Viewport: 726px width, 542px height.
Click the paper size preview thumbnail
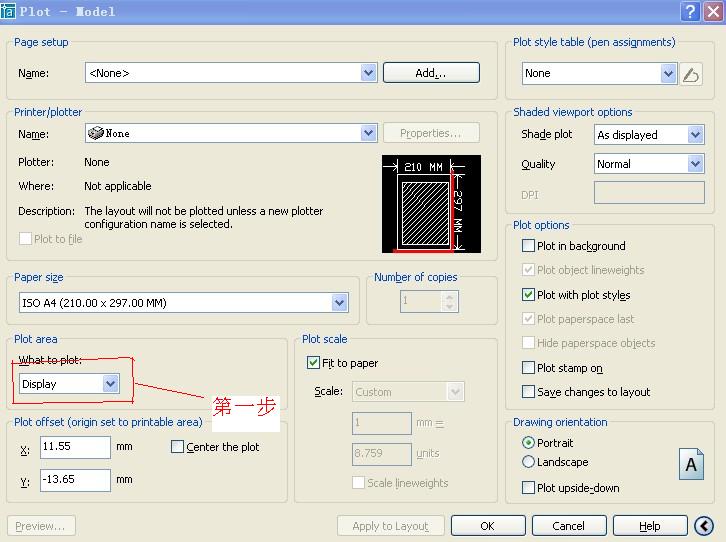(x=431, y=204)
